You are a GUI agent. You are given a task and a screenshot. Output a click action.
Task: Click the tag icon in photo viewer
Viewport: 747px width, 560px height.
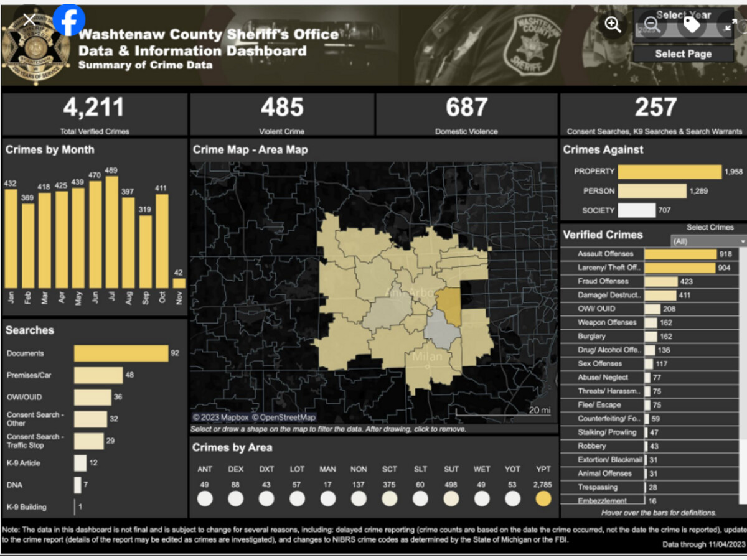(x=691, y=26)
